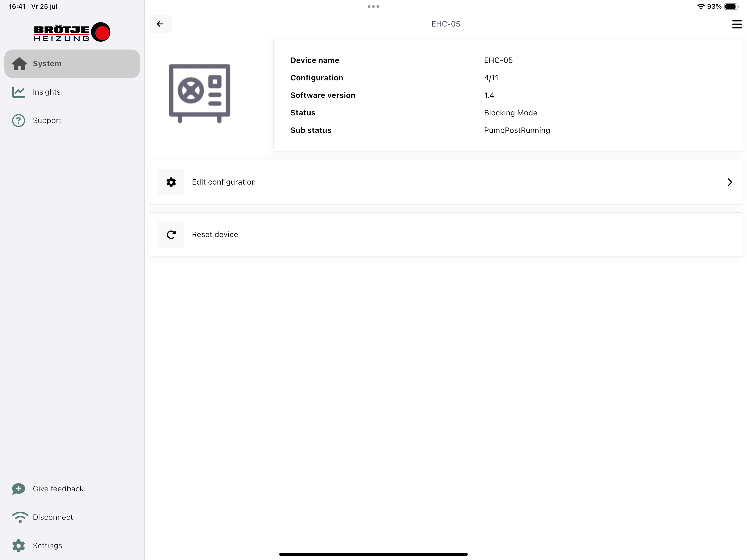The height and width of the screenshot is (560, 747).
Task: Tap the battery indicator in status bar
Action: click(731, 6)
